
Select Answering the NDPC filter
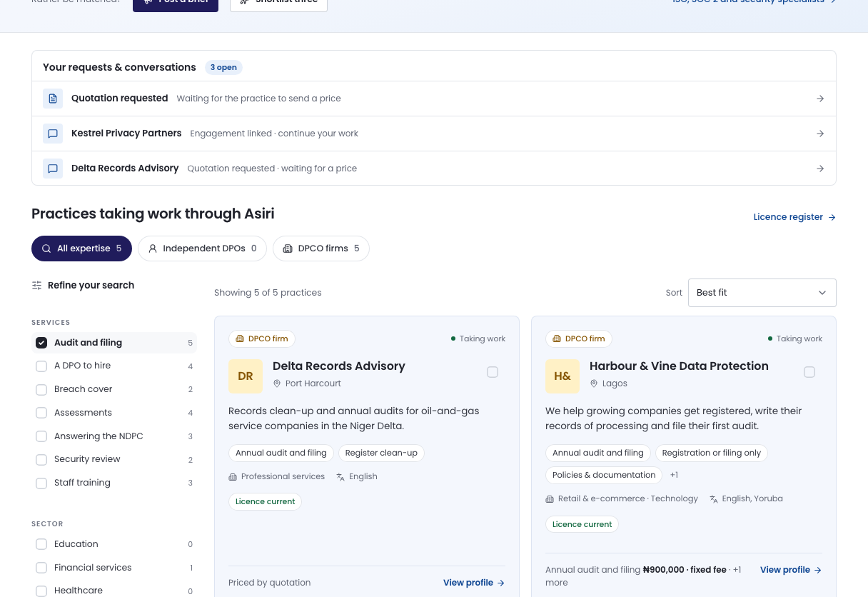41,436
